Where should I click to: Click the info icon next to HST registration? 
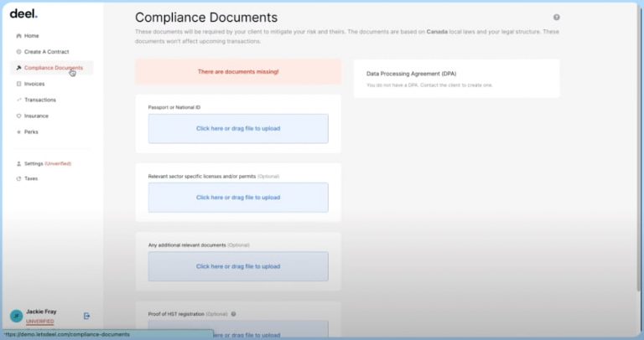[233, 314]
